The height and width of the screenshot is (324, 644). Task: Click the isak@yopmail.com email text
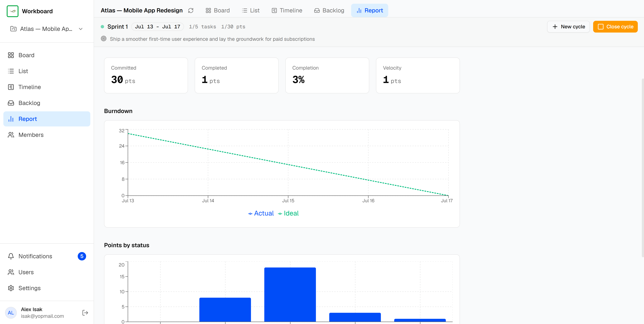(x=42, y=316)
